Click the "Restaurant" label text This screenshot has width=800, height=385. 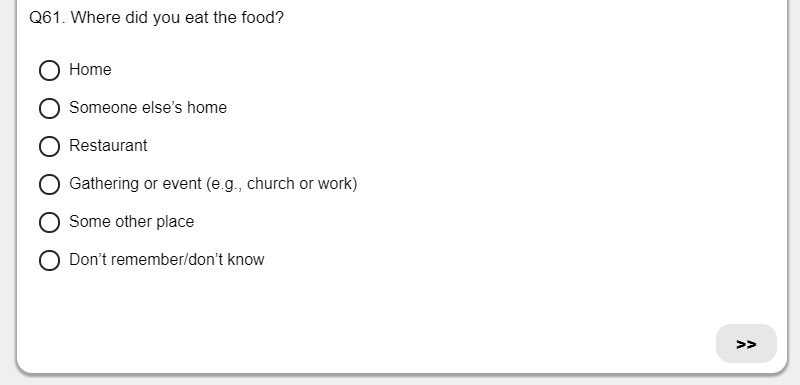(108, 145)
